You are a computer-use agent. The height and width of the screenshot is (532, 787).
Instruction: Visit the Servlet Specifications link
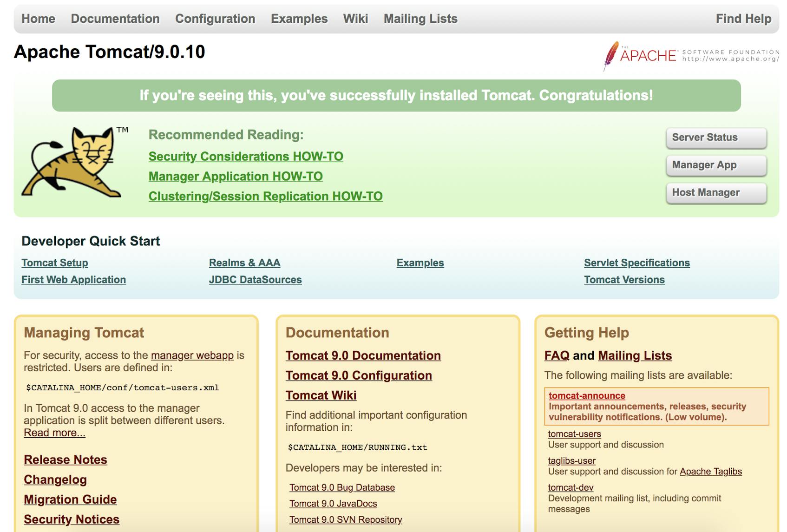tap(636, 263)
